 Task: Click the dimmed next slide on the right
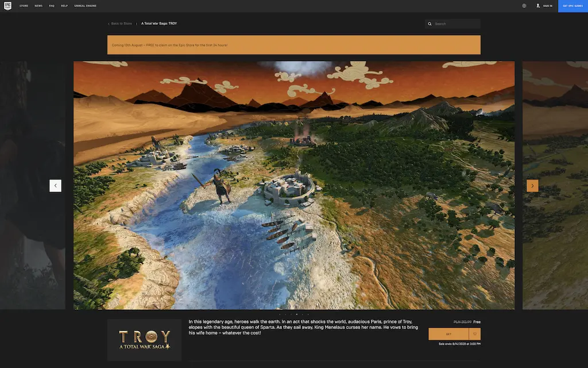(x=555, y=185)
